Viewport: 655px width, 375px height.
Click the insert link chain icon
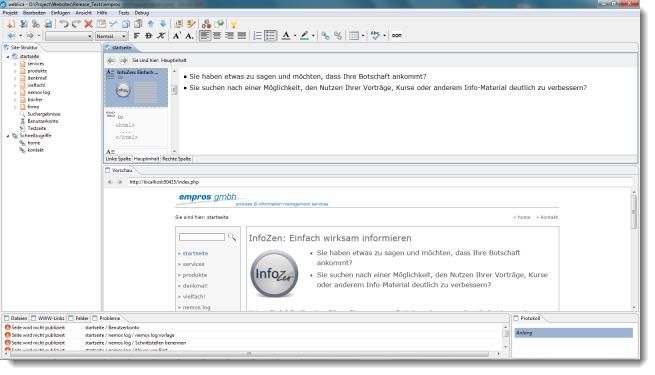[x=325, y=36]
